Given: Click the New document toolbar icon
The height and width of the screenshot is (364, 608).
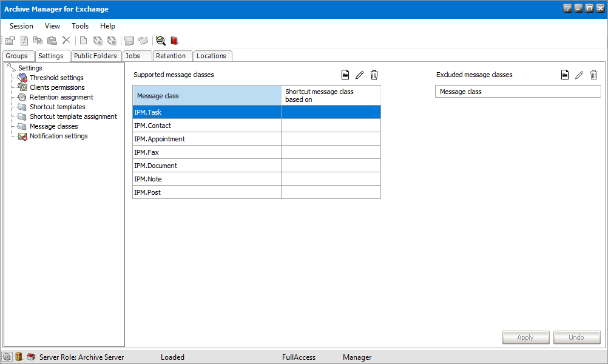Looking at the screenshot, I should pos(83,40).
